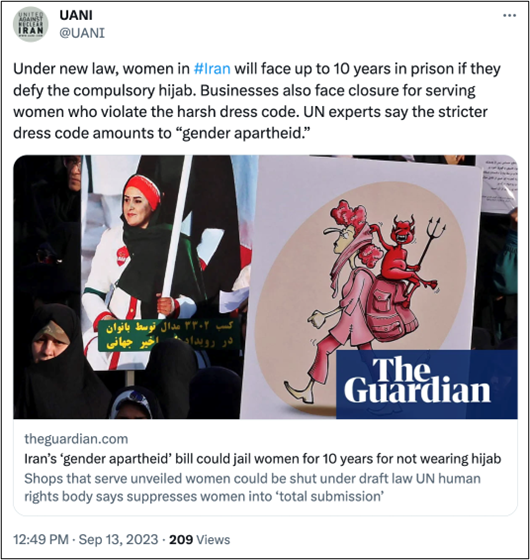Click the green Persian text banner in photo

[168, 335]
